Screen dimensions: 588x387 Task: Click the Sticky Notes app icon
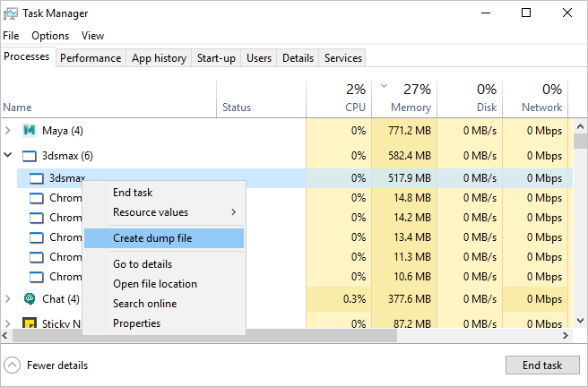coord(30,322)
